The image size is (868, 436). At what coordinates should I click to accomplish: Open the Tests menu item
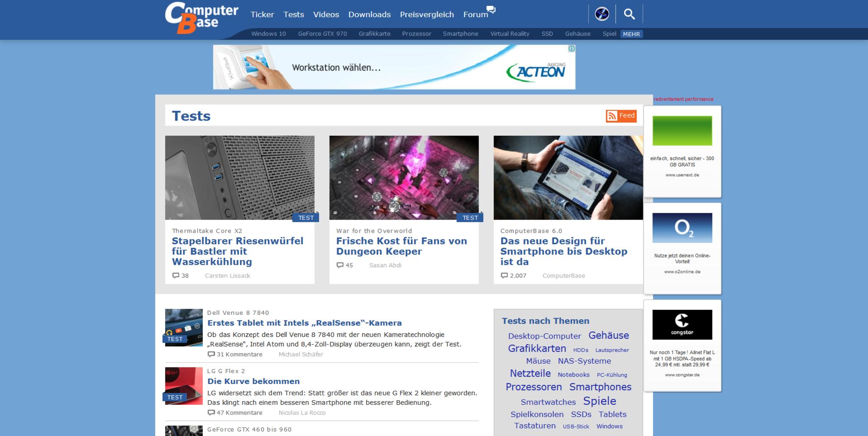pos(293,14)
